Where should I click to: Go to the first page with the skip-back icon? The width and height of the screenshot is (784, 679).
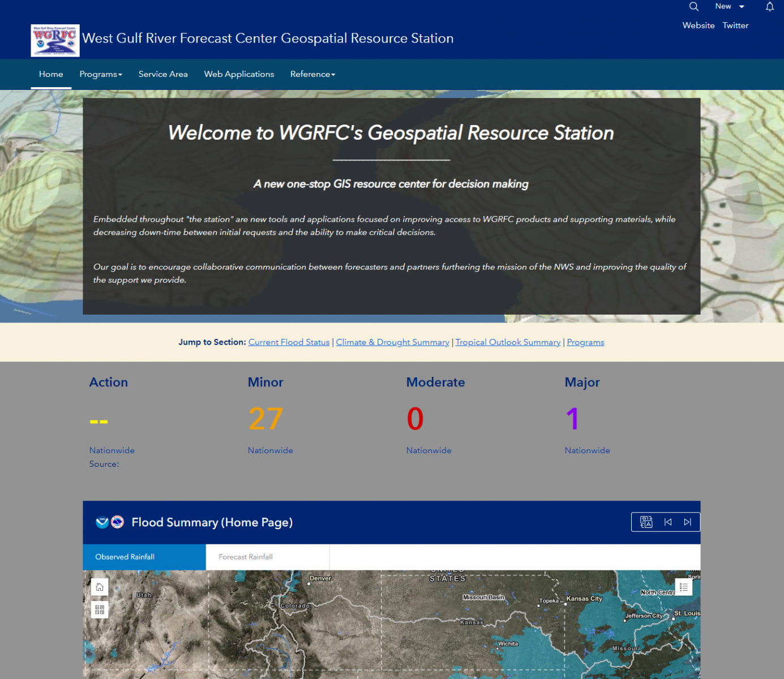668,522
